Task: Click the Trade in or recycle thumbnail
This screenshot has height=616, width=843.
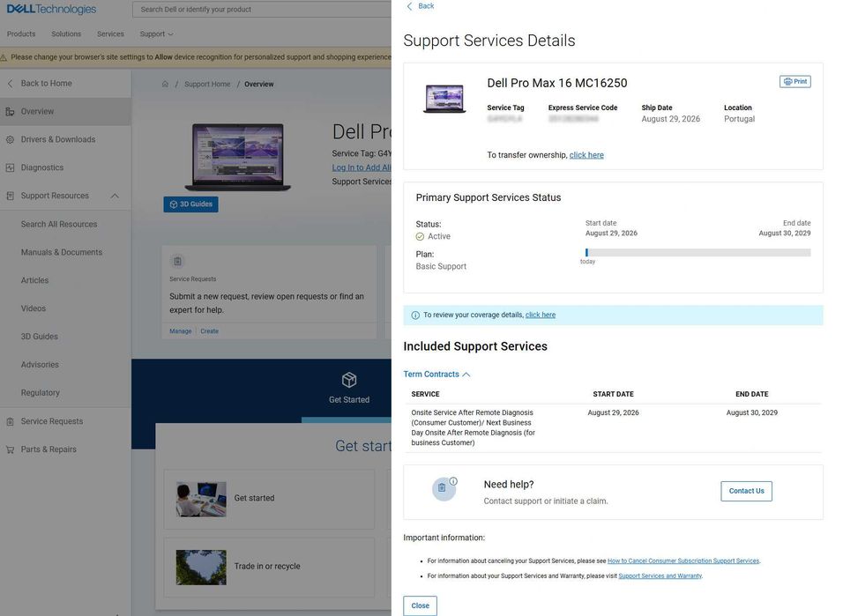Action: (201, 567)
